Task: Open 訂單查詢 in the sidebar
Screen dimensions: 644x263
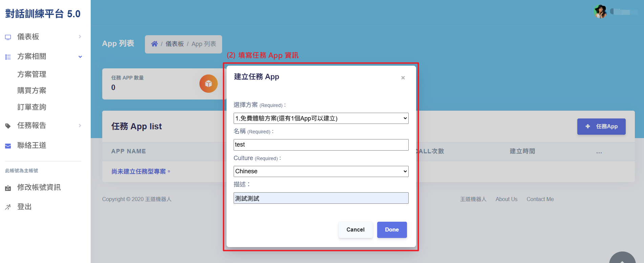Action: click(32, 107)
